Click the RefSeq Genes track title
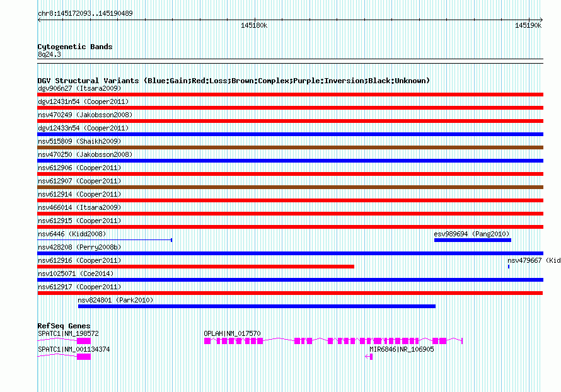Image resolution: width=561 pixels, height=392 pixels. pyautogui.click(x=64, y=326)
